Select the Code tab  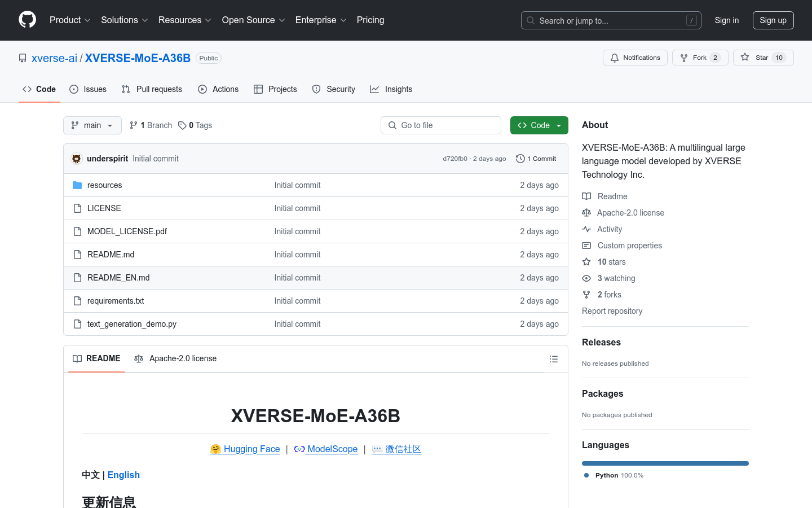pos(39,89)
